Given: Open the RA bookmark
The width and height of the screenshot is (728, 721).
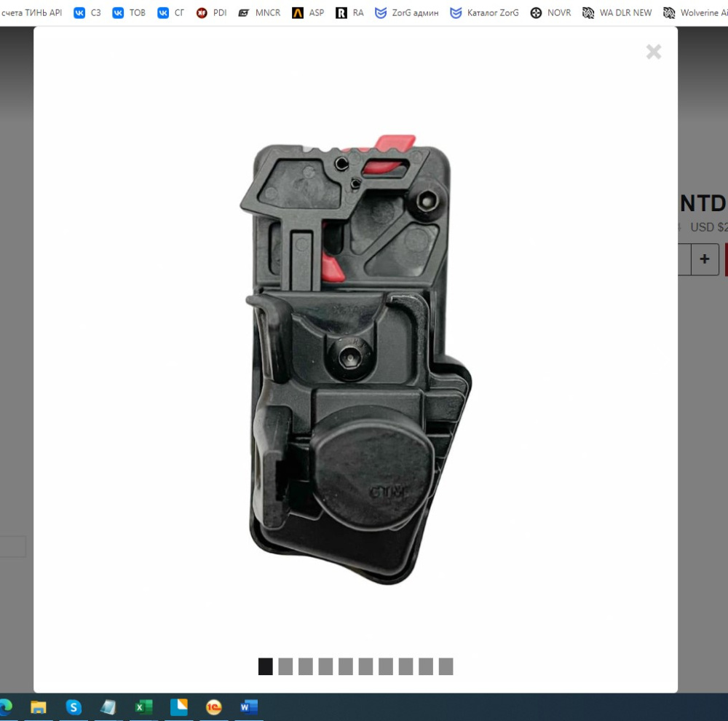Looking at the screenshot, I should point(349,13).
